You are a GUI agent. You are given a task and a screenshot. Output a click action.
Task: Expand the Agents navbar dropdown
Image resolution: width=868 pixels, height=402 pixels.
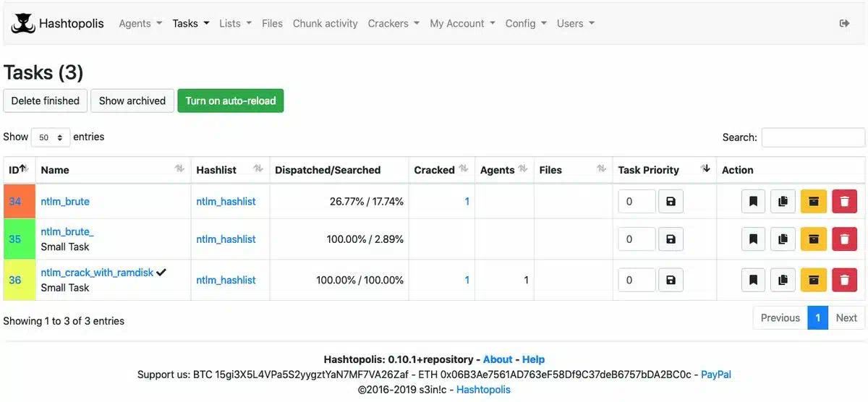[x=140, y=23]
